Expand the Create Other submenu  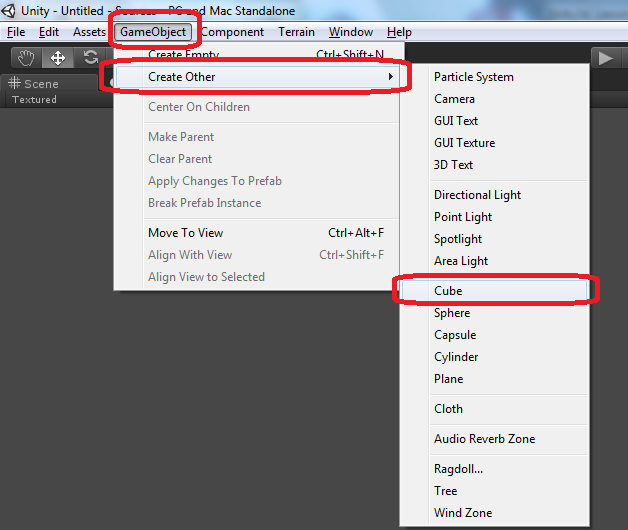click(258, 77)
